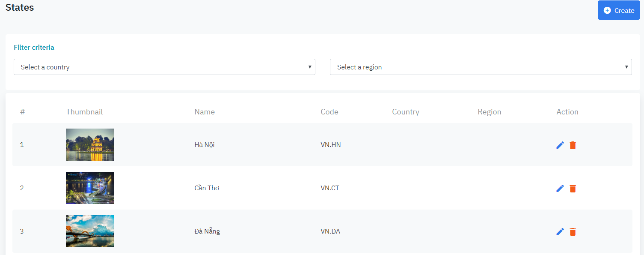Click the Region column header

(490, 112)
